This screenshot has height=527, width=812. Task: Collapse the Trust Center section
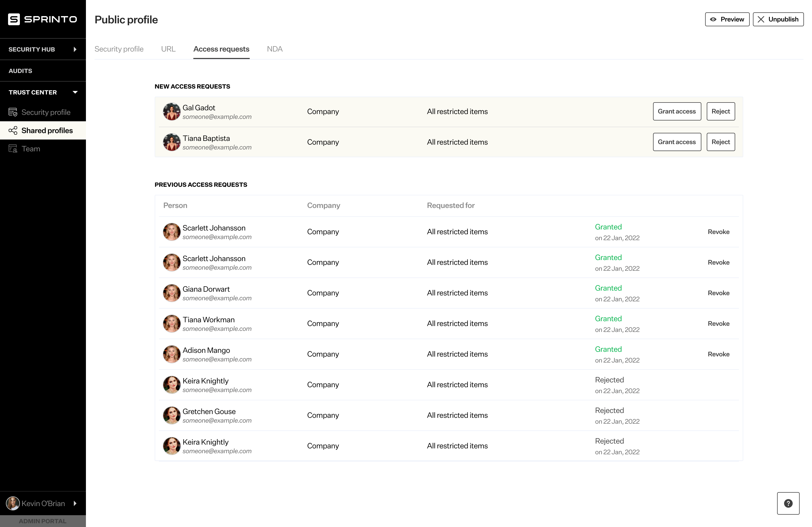tap(75, 92)
